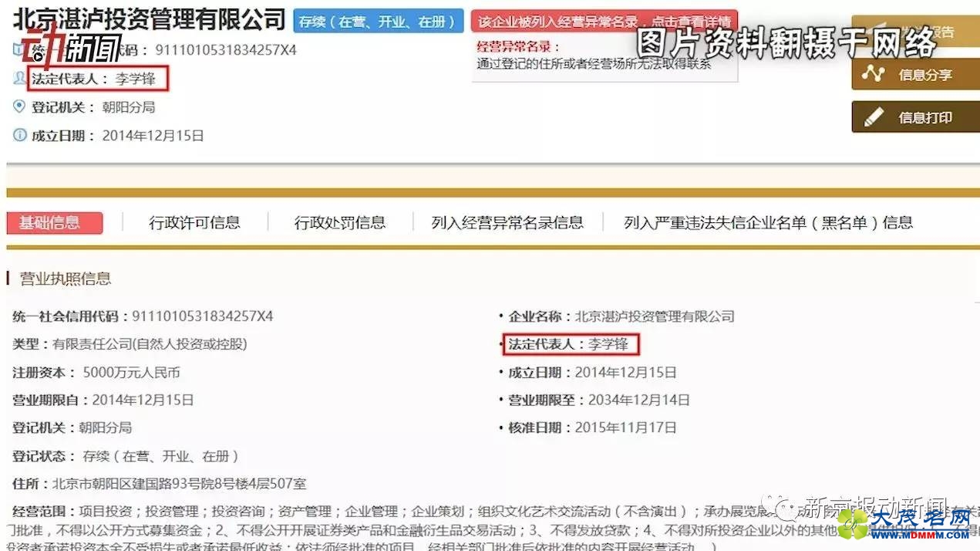Click the clock icon beside top 成立日期
980x551 pixels.
coord(19,135)
